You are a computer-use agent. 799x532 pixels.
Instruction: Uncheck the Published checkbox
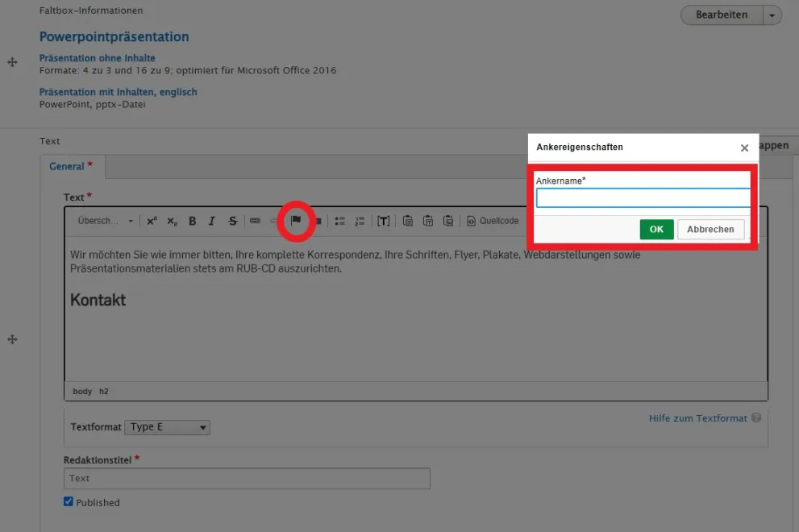pyautogui.click(x=68, y=502)
